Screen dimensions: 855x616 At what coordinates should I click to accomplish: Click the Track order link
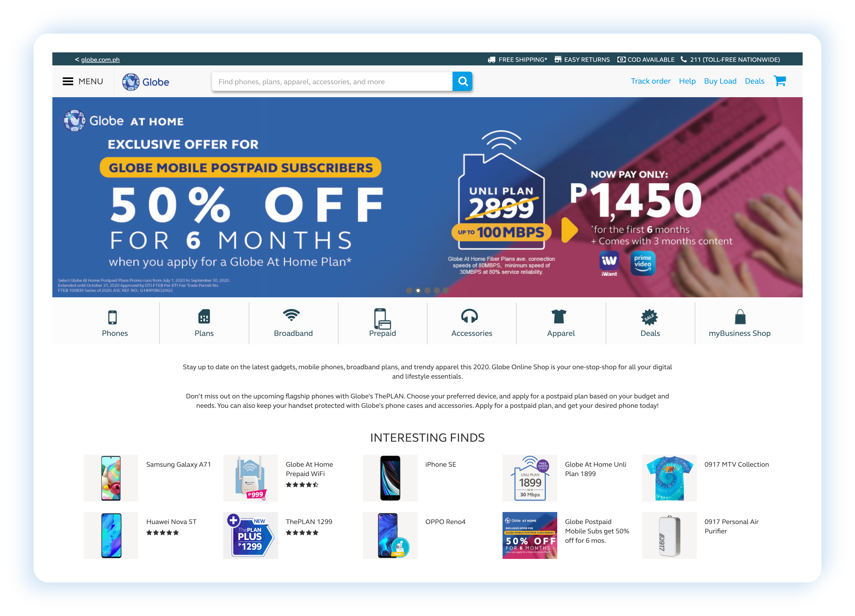click(650, 81)
